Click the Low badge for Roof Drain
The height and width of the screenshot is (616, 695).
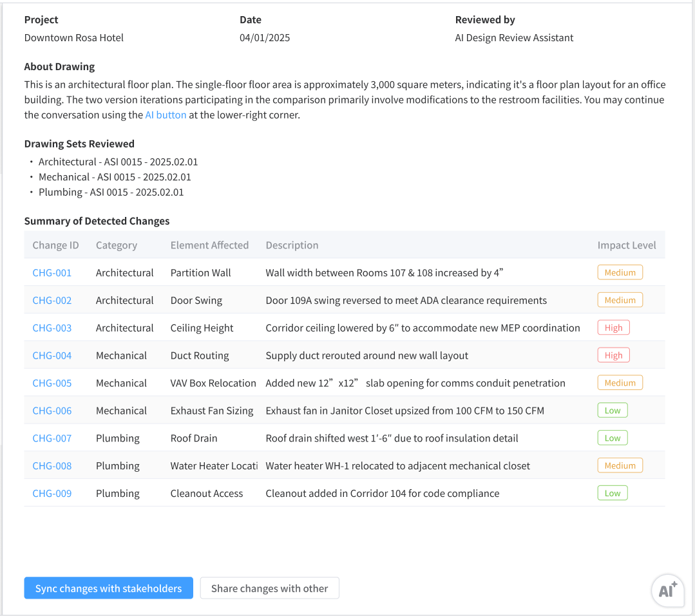pos(612,438)
